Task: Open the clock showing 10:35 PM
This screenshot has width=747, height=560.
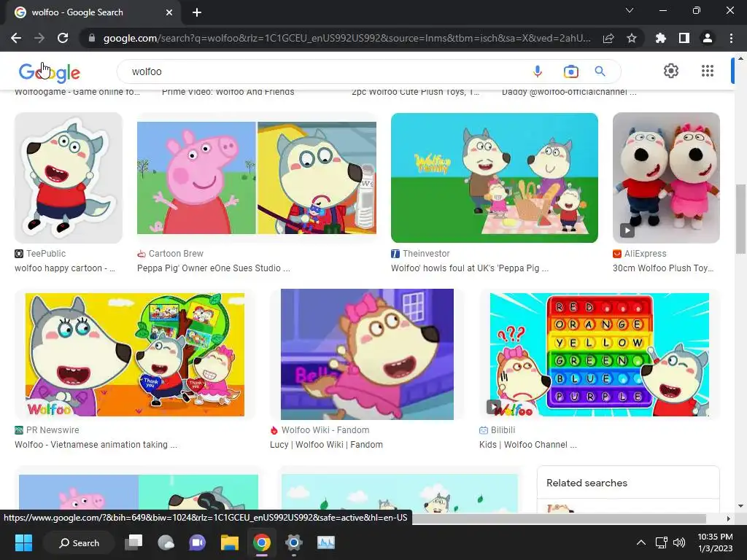Action: pos(715,542)
